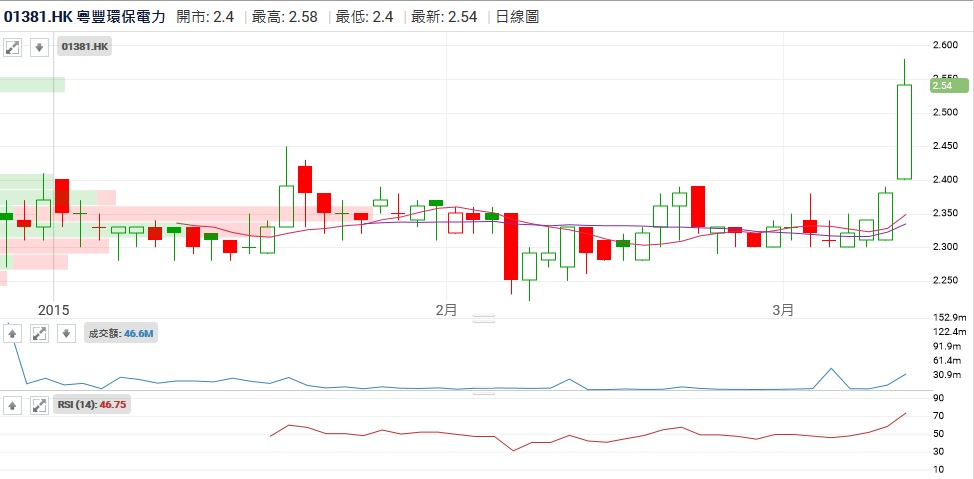Move the turnover panel down

64,333
